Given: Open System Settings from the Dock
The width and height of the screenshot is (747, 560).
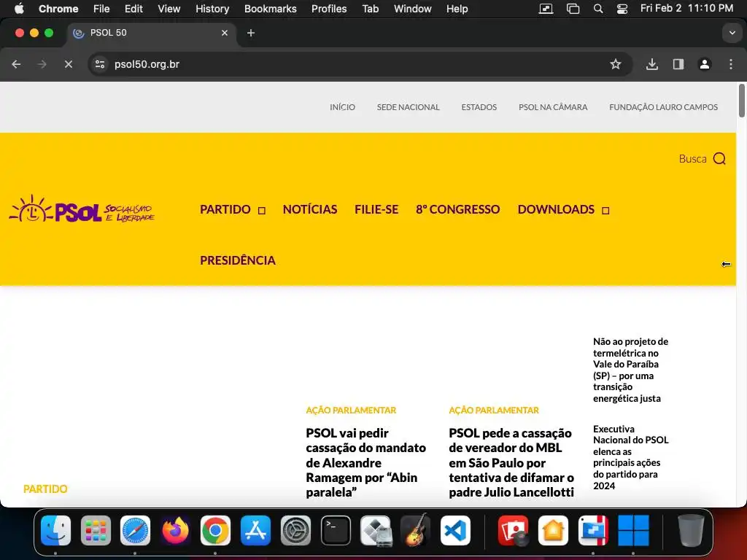Looking at the screenshot, I should 295,531.
